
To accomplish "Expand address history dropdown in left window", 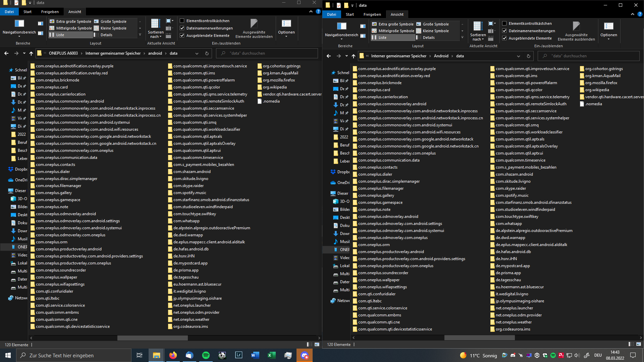I will [x=197, y=53].
